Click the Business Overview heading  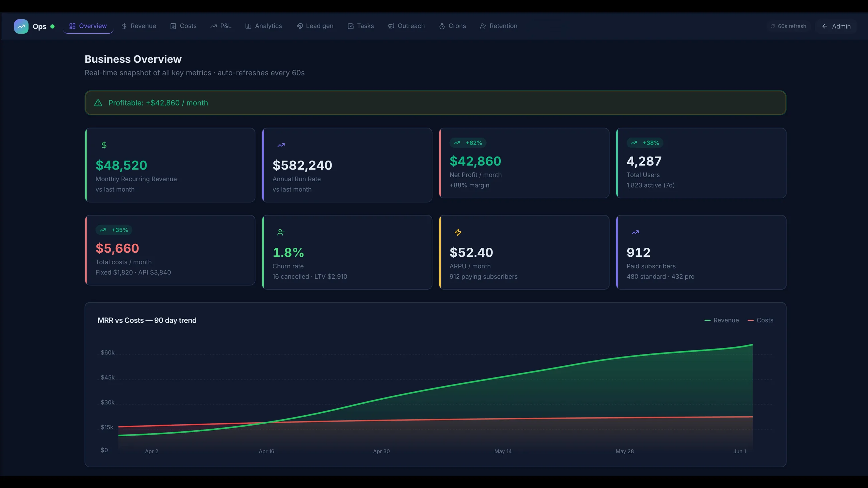point(133,59)
